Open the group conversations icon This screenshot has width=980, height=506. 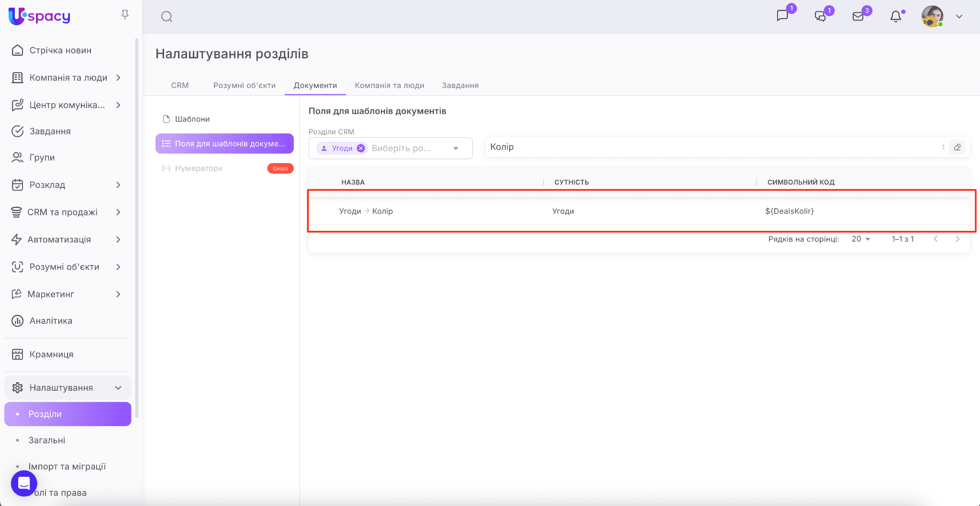pyautogui.click(x=820, y=16)
